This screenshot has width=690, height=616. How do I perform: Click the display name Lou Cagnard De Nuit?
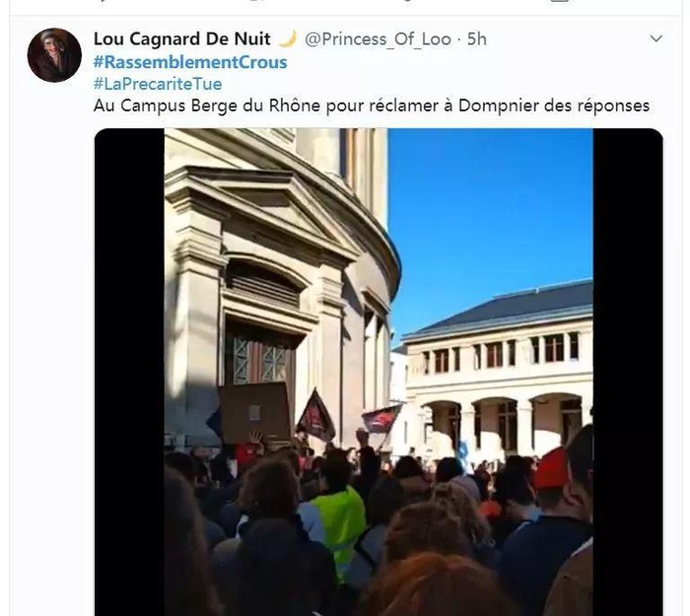point(181,39)
